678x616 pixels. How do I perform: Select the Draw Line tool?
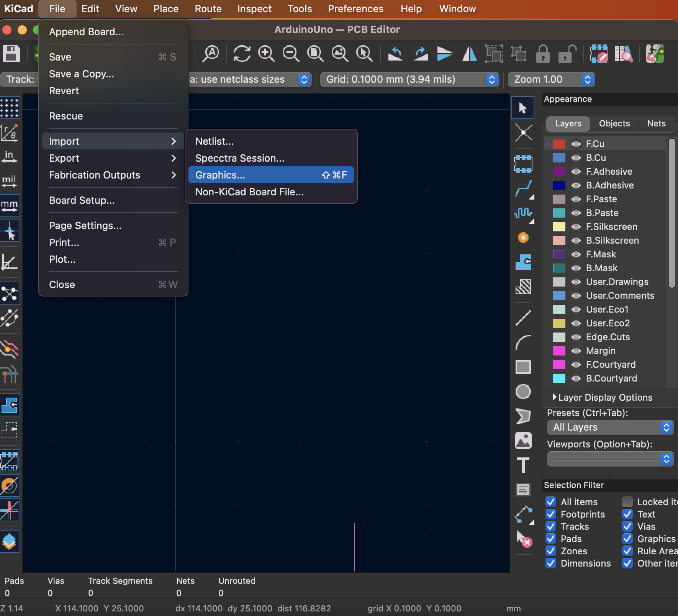(x=523, y=318)
